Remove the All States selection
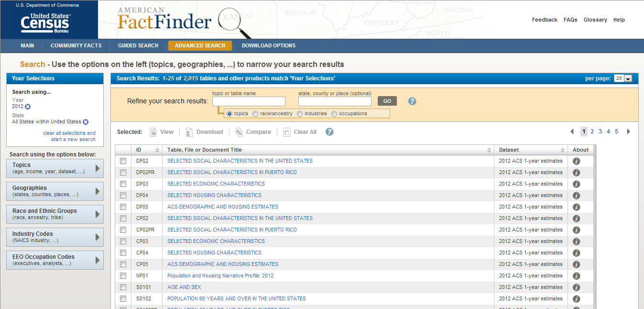Screen dimensions: 644x309 click(x=86, y=122)
